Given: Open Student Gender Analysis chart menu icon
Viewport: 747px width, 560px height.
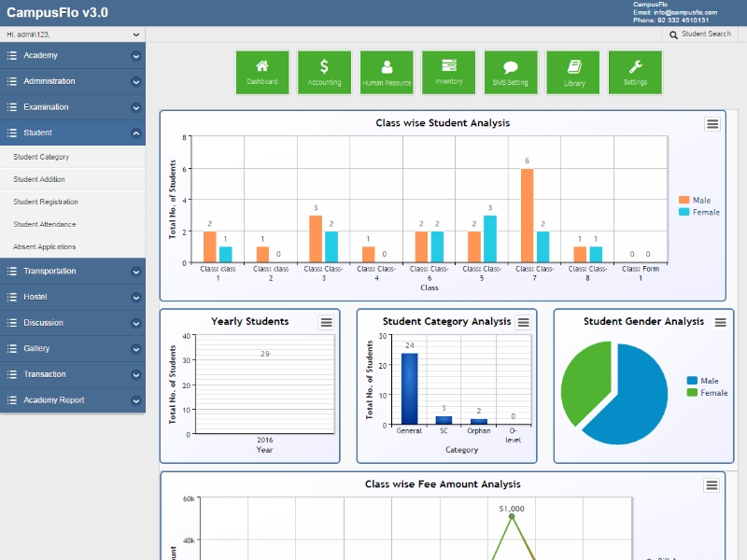Looking at the screenshot, I should [720, 322].
